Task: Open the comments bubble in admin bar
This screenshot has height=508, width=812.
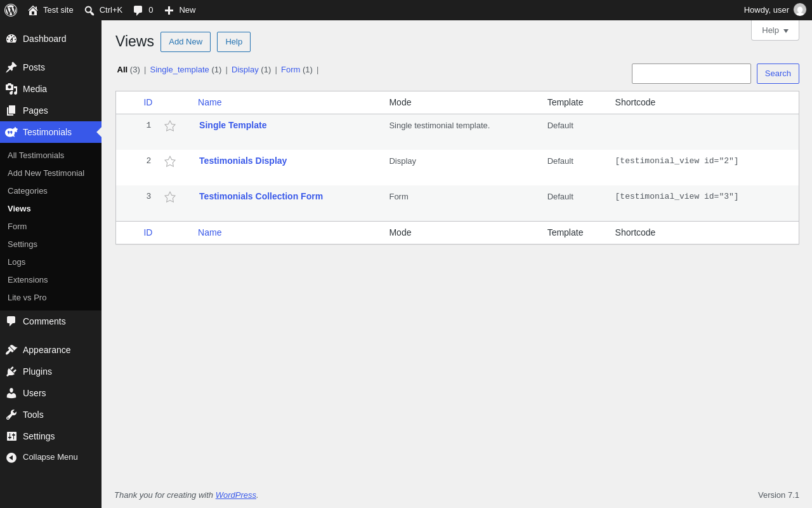Action: pos(138,10)
